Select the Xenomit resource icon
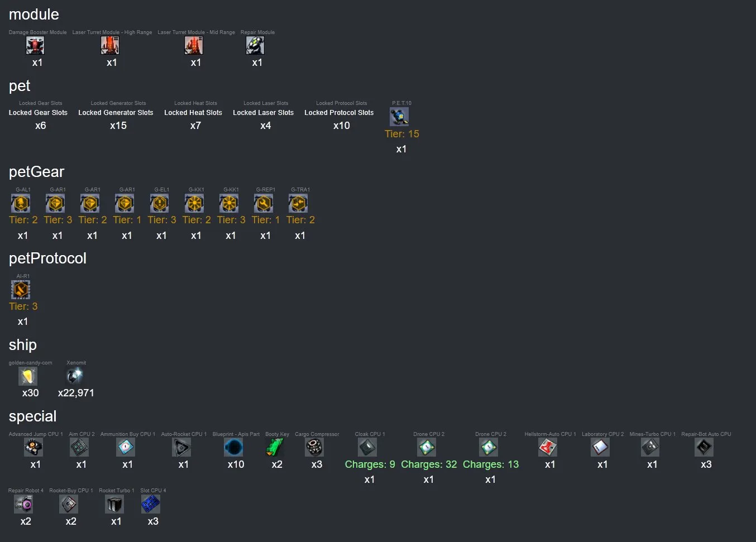 (74, 376)
